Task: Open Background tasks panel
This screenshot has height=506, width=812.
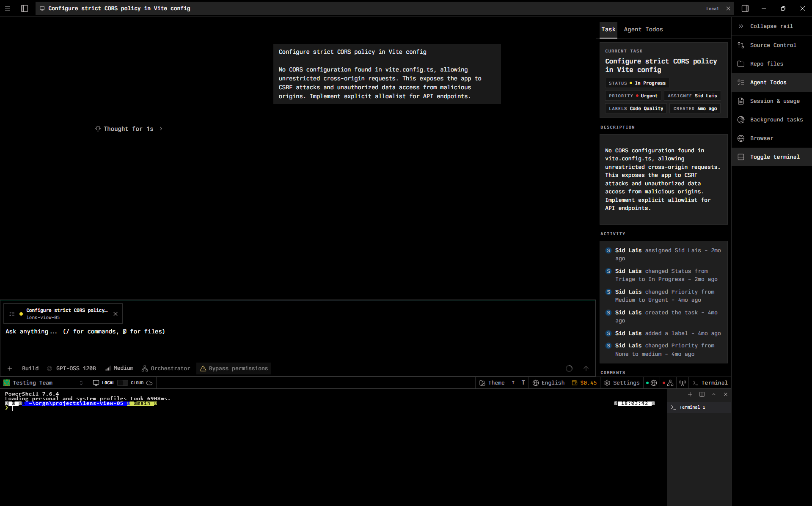Action: click(x=771, y=120)
